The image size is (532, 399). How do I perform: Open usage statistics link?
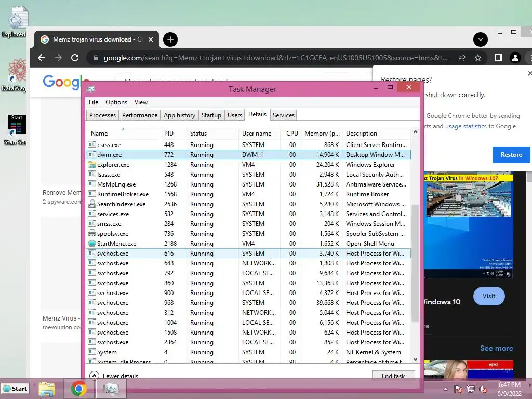click(466, 126)
